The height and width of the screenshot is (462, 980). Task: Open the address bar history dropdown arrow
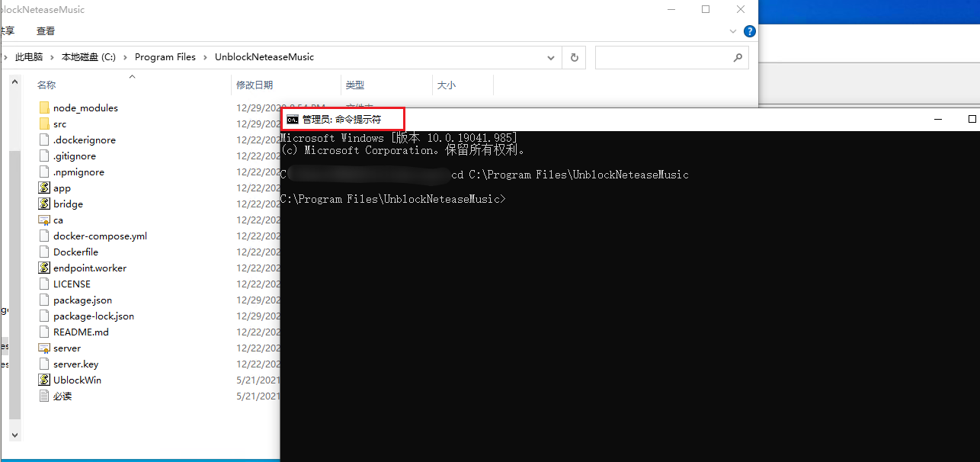(x=550, y=57)
